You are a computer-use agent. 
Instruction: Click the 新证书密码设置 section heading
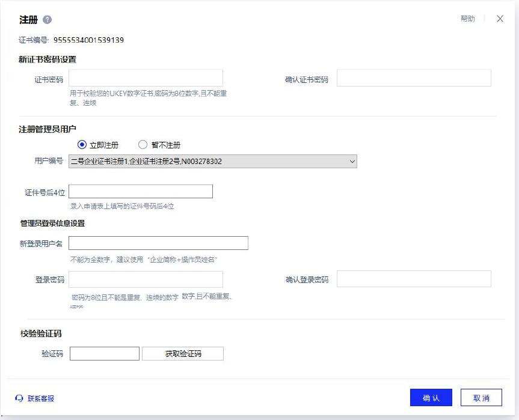(48, 59)
